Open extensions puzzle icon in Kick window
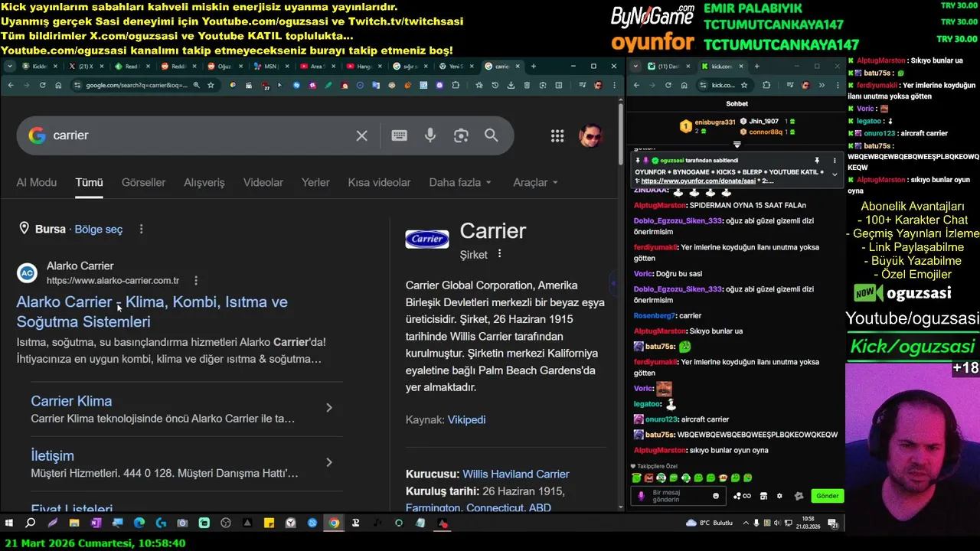This screenshot has width=980, height=551. pyautogui.click(x=766, y=85)
